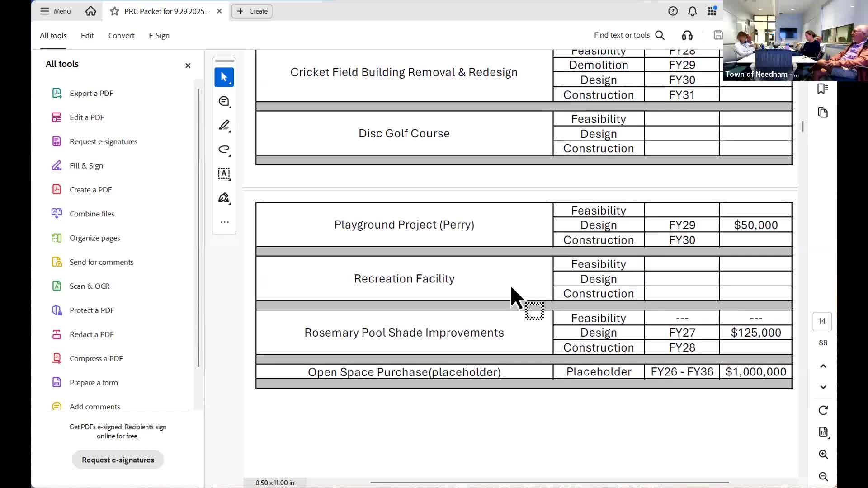Open the sign pen tool

[224, 198]
